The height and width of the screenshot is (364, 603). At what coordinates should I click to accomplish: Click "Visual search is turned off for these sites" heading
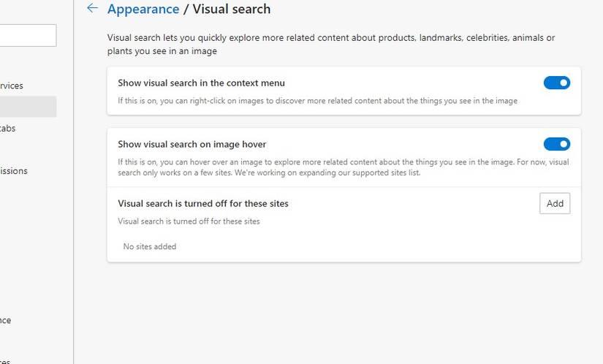(x=203, y=203)
